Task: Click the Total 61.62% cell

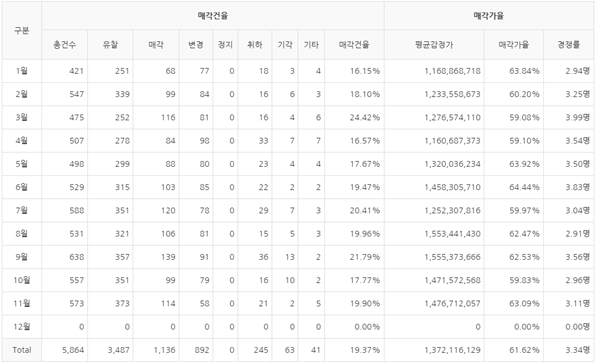Action: [x=525, y=350]
